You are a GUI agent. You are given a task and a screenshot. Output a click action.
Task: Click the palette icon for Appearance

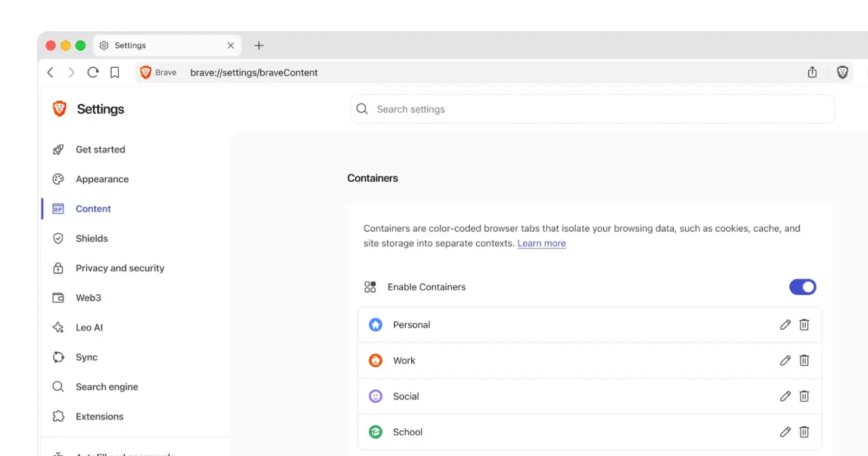58,179
